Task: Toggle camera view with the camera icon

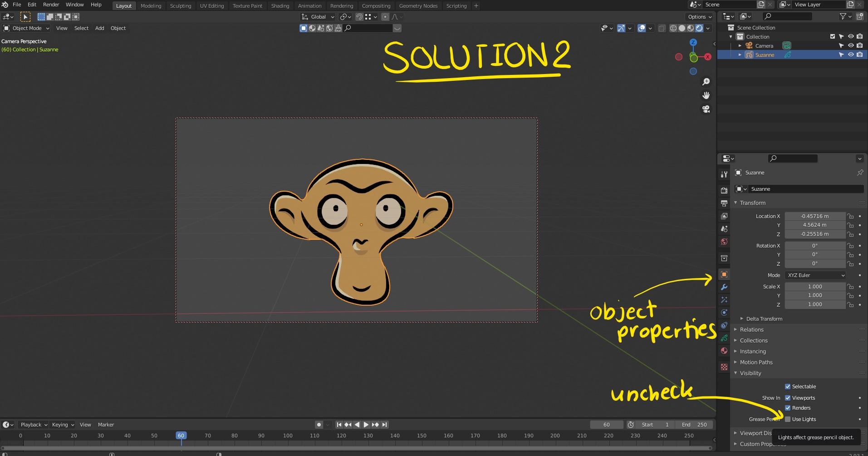Action: pos(706,109)
